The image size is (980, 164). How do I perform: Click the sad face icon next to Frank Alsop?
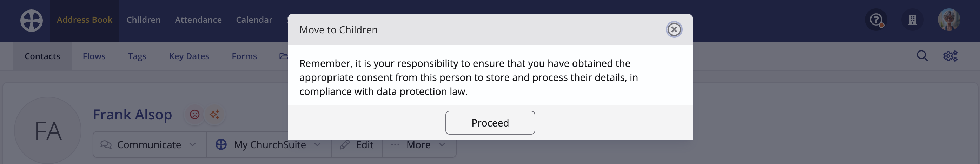[x=194, y=114]
